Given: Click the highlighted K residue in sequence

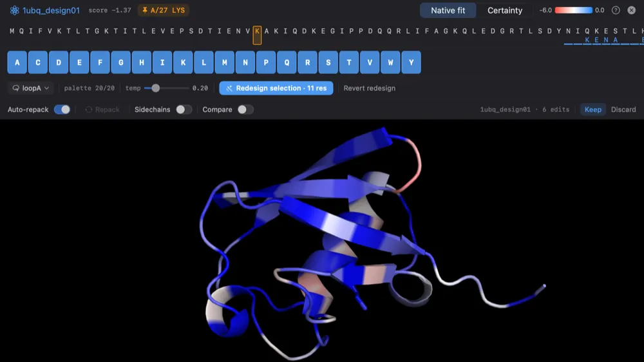Looking at the screenshot, I should click(257, 35).
